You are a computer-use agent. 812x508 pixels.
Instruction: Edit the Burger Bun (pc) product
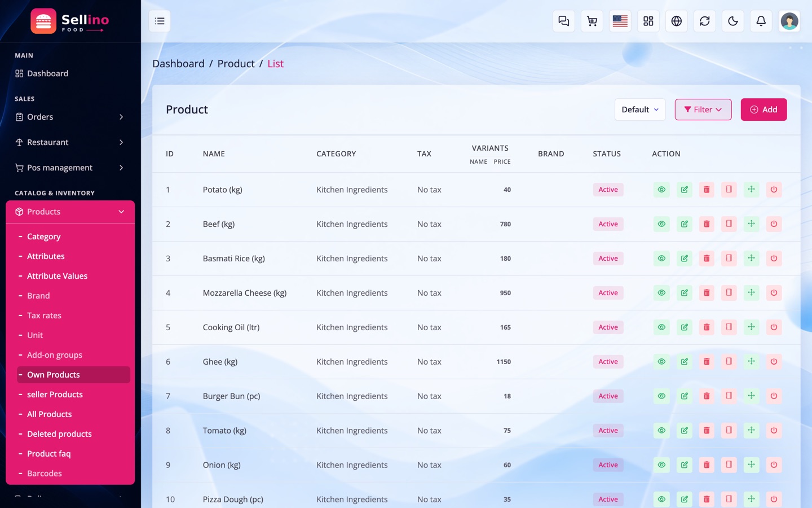pyautogui.click(x=684, y=396)
